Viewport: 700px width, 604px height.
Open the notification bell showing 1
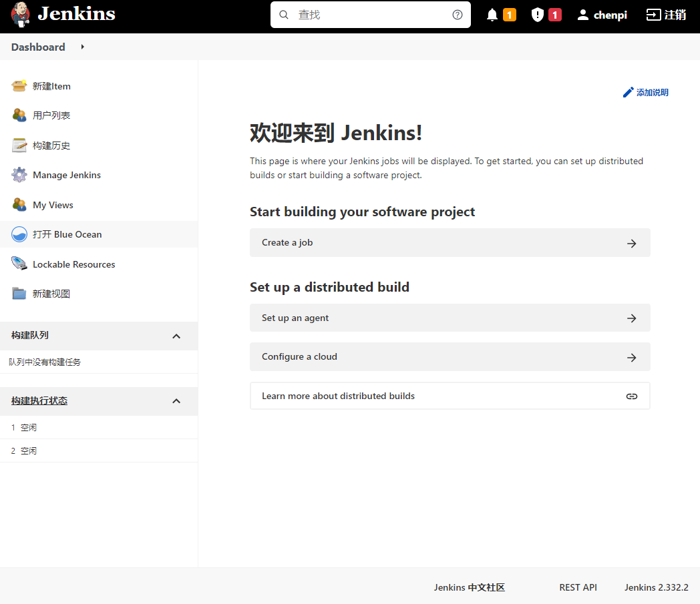coord(492,14)
